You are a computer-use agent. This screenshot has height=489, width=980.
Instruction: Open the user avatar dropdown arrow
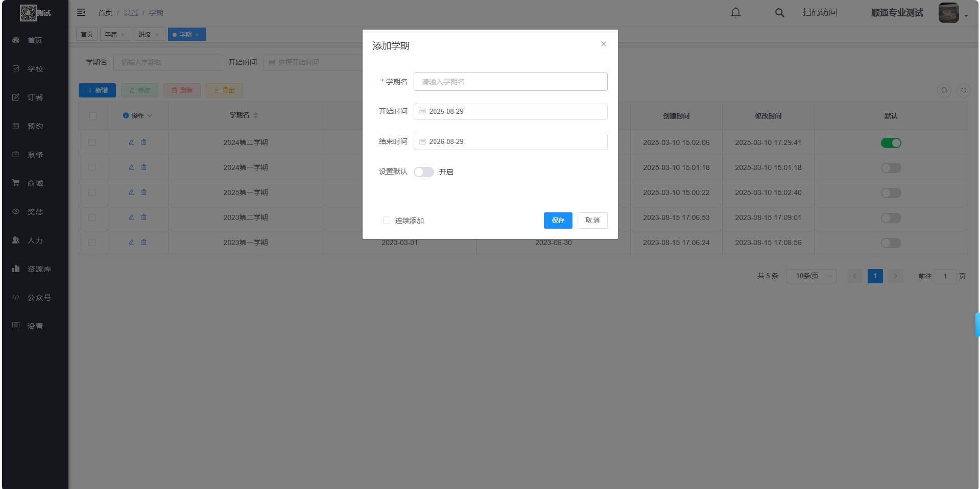point(966,16)
